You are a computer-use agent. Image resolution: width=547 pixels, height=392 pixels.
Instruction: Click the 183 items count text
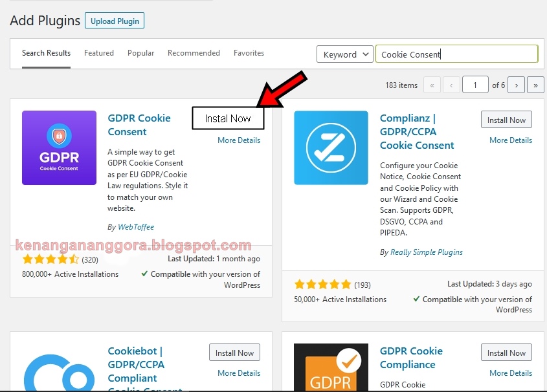pos(401,85)
